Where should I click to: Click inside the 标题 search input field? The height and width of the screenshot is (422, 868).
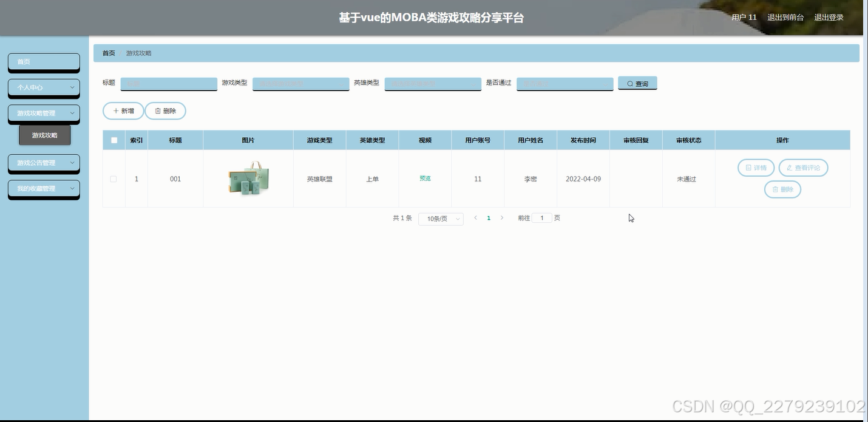(x=168, y=83)
